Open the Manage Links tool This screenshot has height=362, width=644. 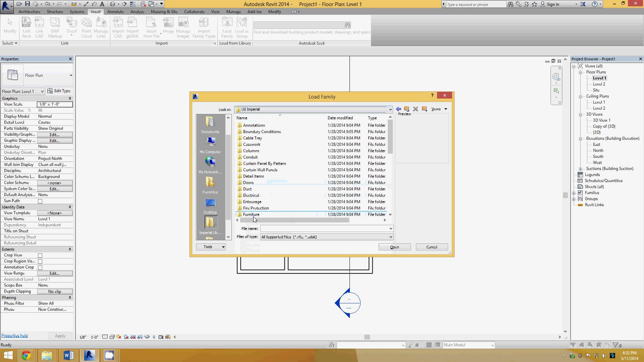(x=101, y=27)
